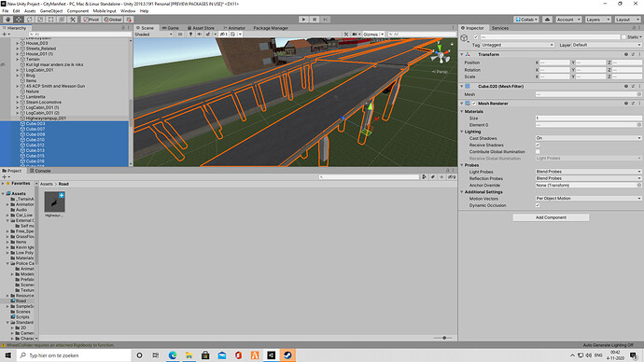Image resolution: width=644 pixels, height=362 pixels.
Task: Open the Console tab
Action: 40,171
